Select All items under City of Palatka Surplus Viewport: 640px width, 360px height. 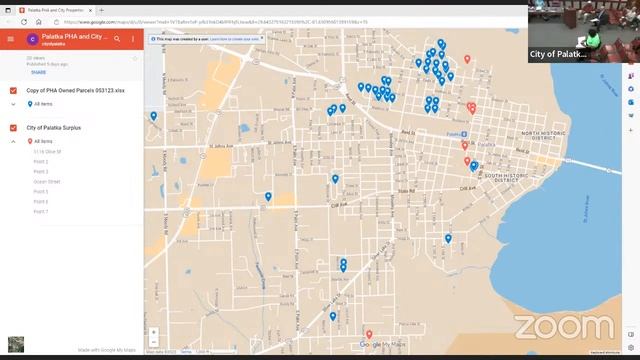tap(40, 141)
